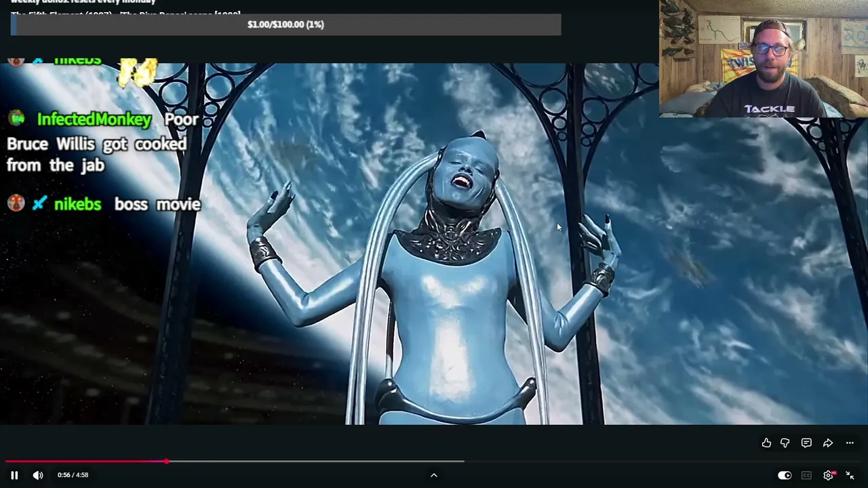Image resolution: width=868 pixels, height=488 pixels.
Task: Open the comments speech-bubble icon
Action: click(x=806, y=443)
